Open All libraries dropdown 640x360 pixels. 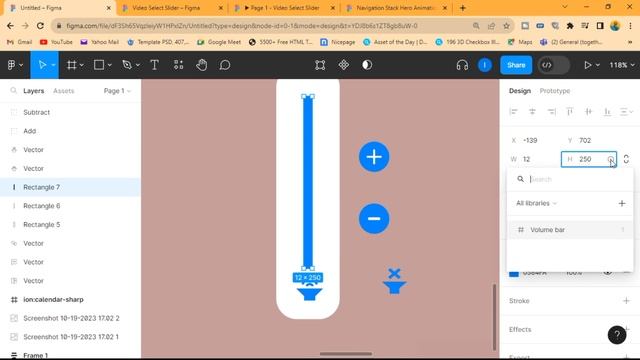(536, 203)
